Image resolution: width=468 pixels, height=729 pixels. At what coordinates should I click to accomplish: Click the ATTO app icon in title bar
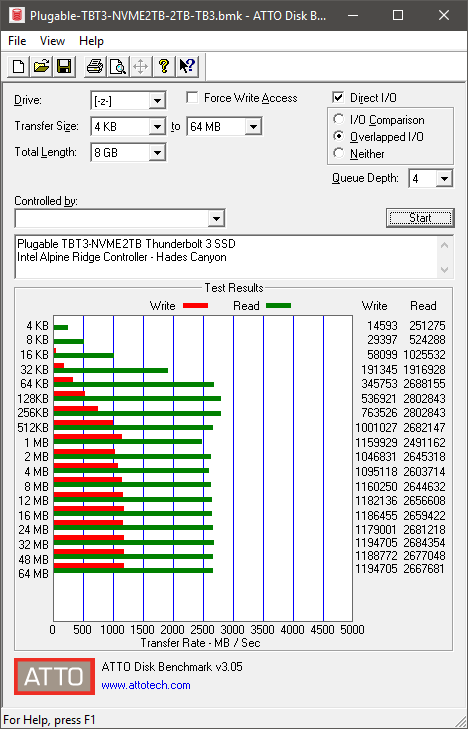click(17, 15)
